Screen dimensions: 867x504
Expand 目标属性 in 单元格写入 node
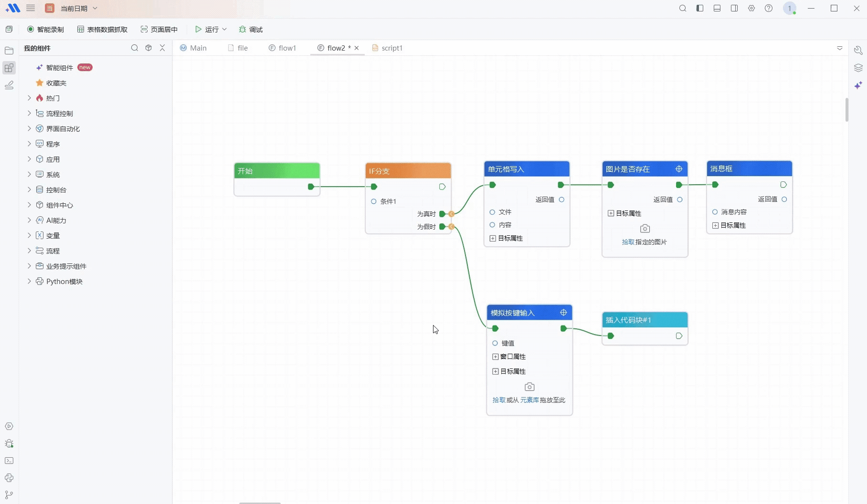(493, 238)
